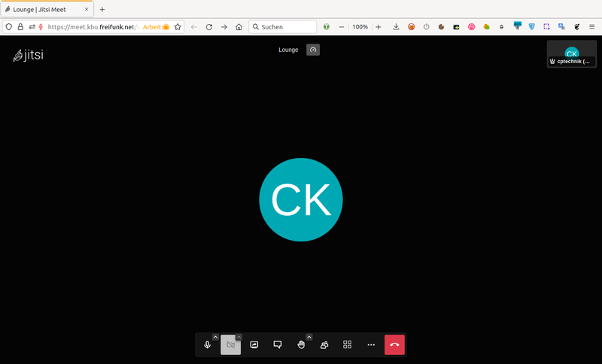Open the chat panel
Image resolution: width=602 pixels, height=364 pixels.
[278, 344]
